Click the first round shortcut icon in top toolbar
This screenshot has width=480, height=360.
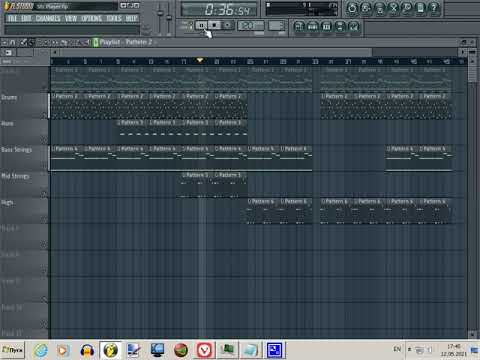pyautogui.click(x=352, y=8)
